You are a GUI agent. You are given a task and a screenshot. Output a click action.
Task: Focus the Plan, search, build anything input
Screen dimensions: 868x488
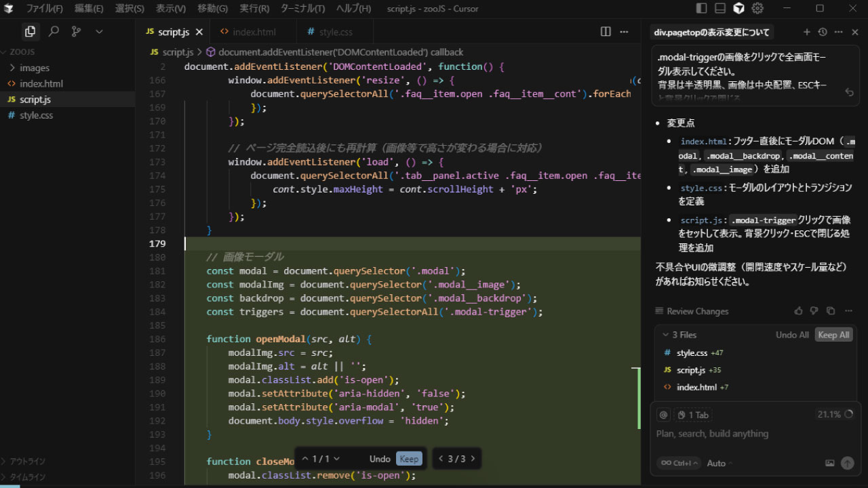point(755,434)
